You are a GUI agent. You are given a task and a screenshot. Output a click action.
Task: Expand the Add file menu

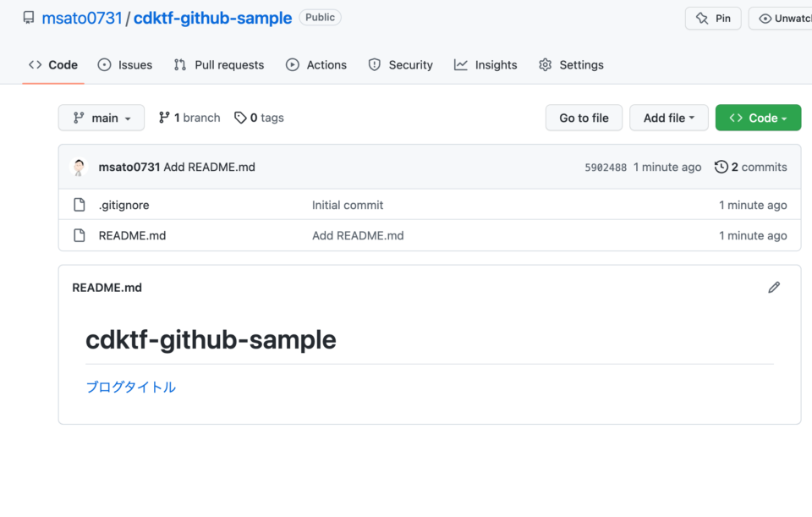(x=668, y=118)
